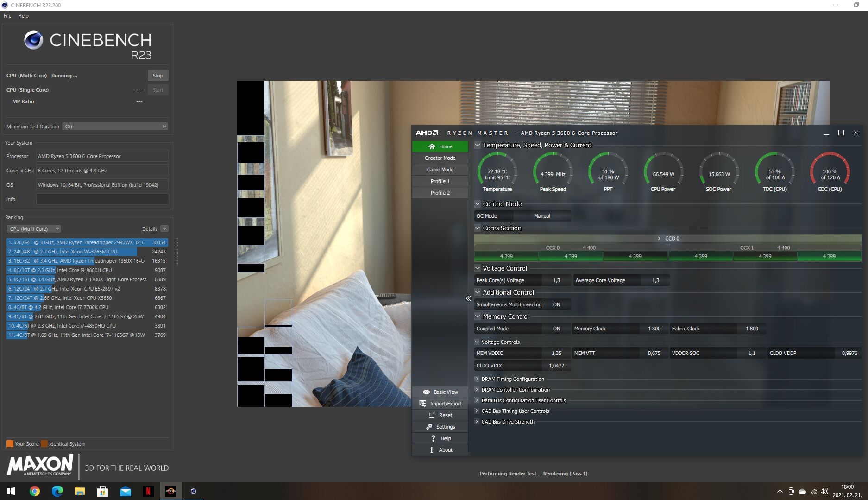
Task: Expand the CCD 0 chevron
Action: point(659,239)
